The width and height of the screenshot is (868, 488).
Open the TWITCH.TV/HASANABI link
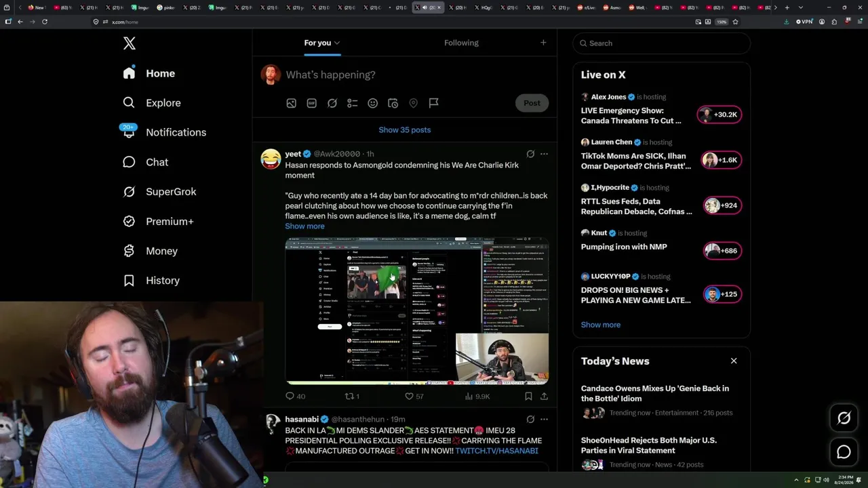click(x=496, y=451)
